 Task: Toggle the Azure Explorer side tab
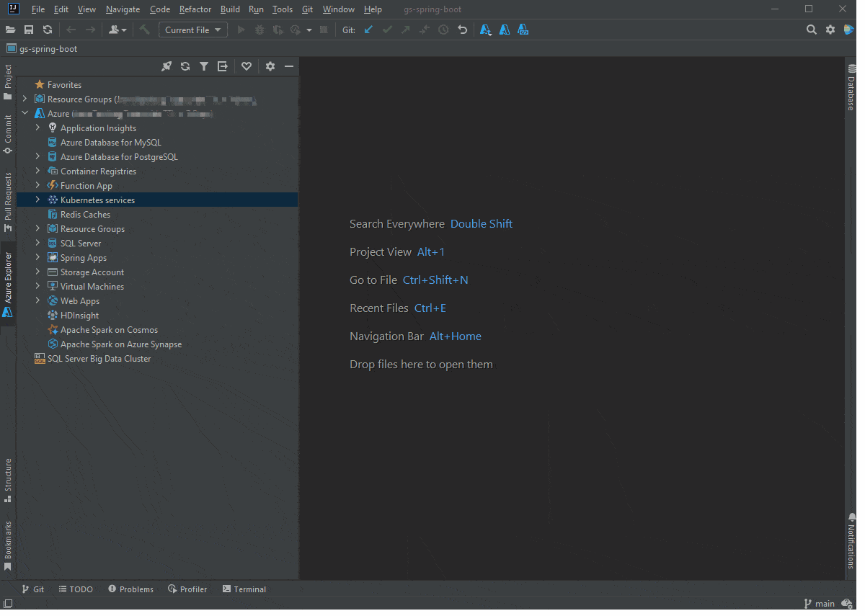click(x=8, y=285)
